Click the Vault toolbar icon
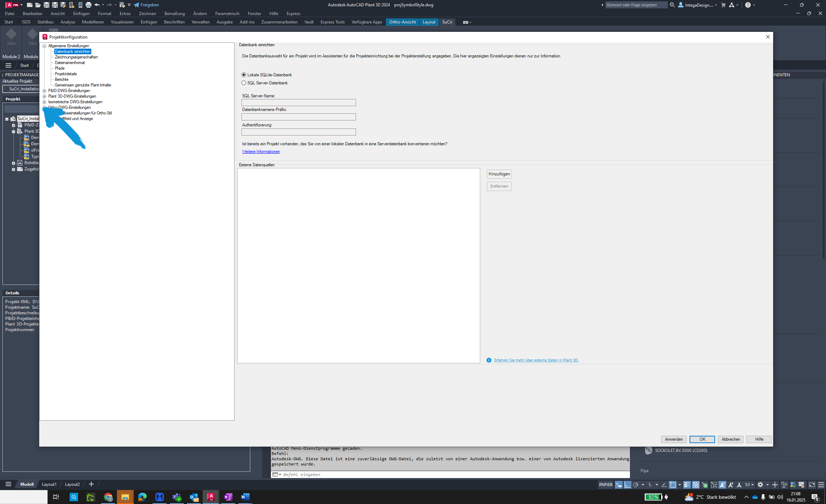The height and width of the screenshot is (504, 826). click(310, 22)
